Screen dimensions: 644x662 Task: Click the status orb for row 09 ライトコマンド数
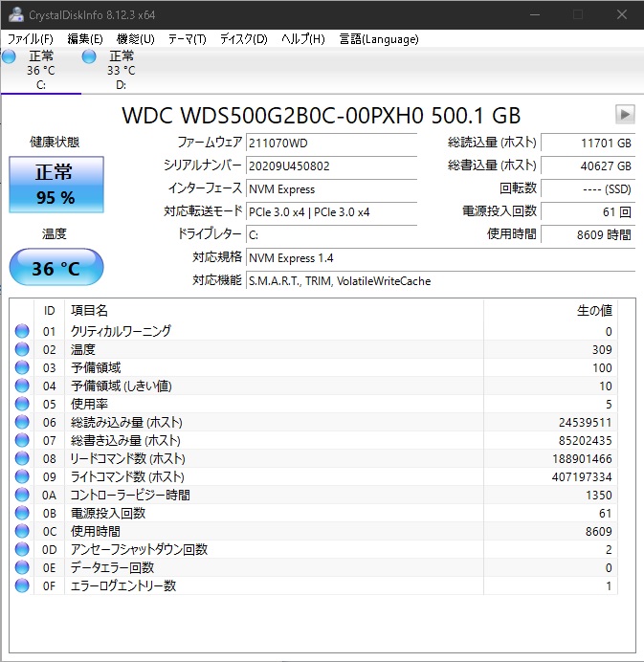[x=22, y=476]
